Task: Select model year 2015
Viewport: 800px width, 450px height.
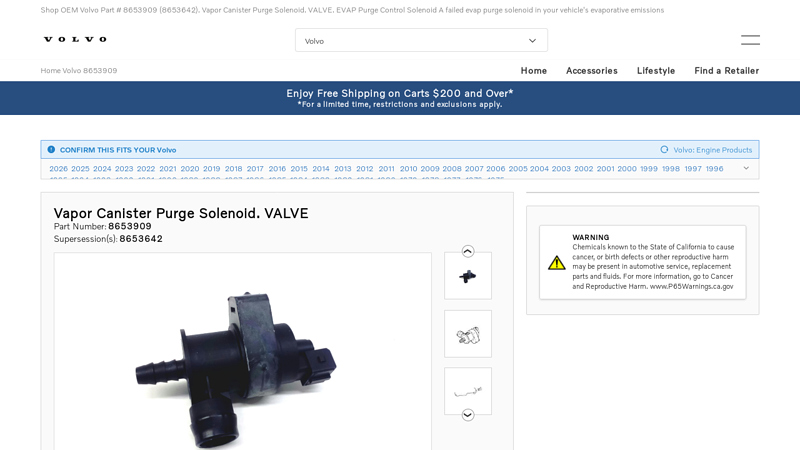Action: [299, 169]
